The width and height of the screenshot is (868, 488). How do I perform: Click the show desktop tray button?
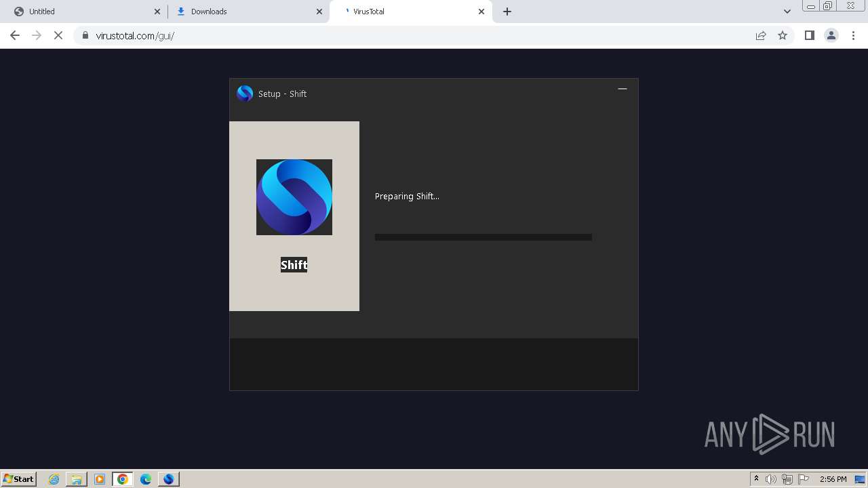click(x=861, y=479)
